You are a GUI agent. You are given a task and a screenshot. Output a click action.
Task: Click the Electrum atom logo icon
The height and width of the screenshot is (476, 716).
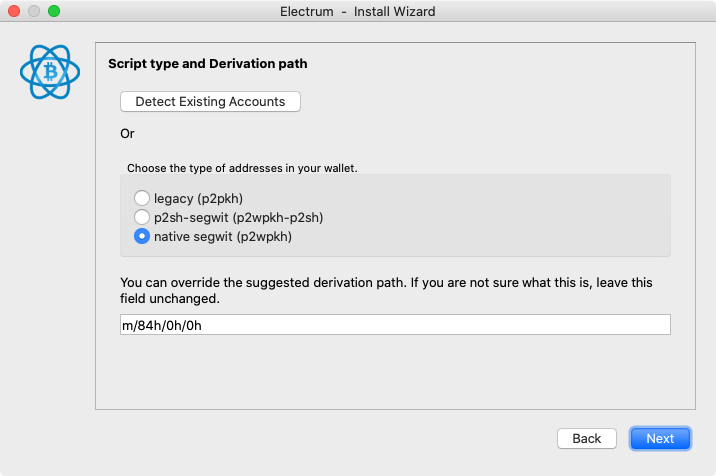click(50, 72)
